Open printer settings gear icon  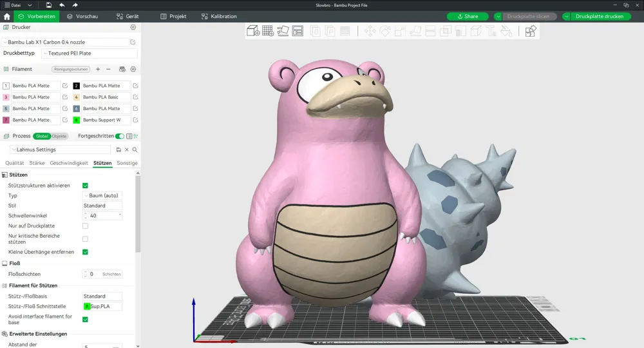[x=133, y=27]
